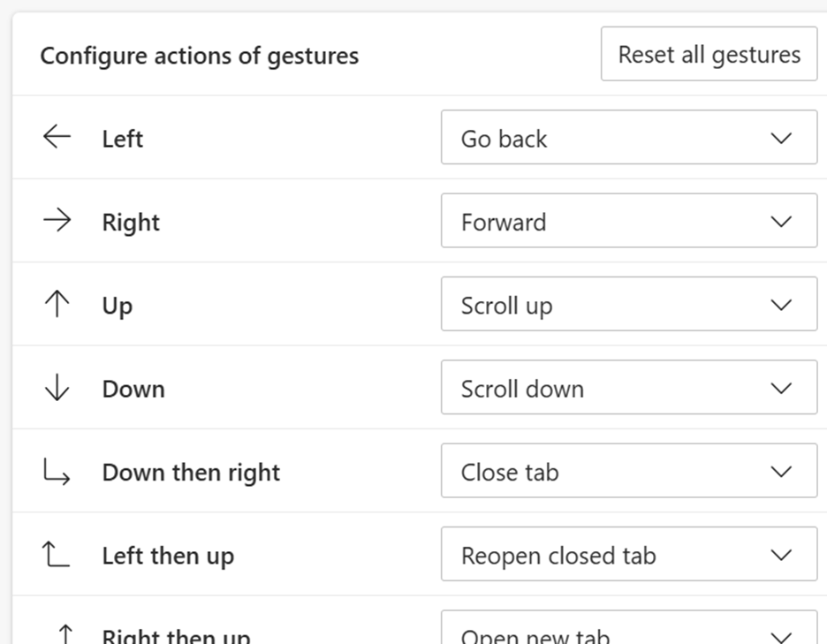Open the Scroll up action dropdown
The image size is (827, 644).
point(629,304)
